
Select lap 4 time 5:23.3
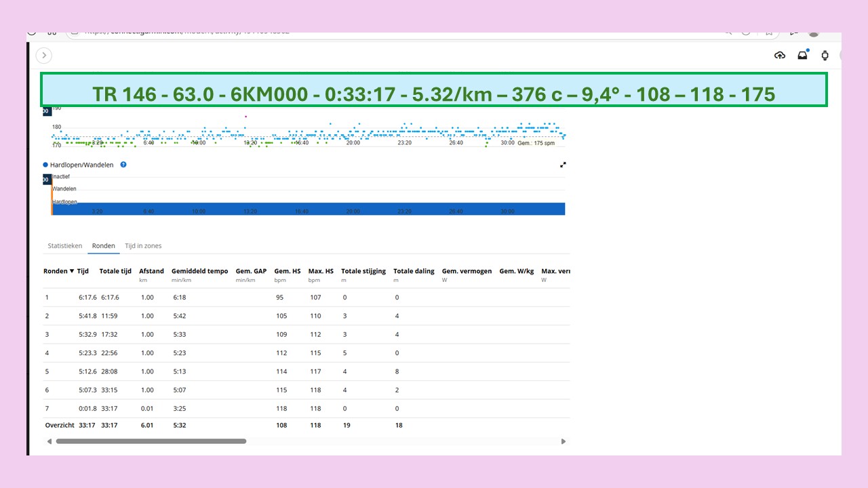[87, 353]
